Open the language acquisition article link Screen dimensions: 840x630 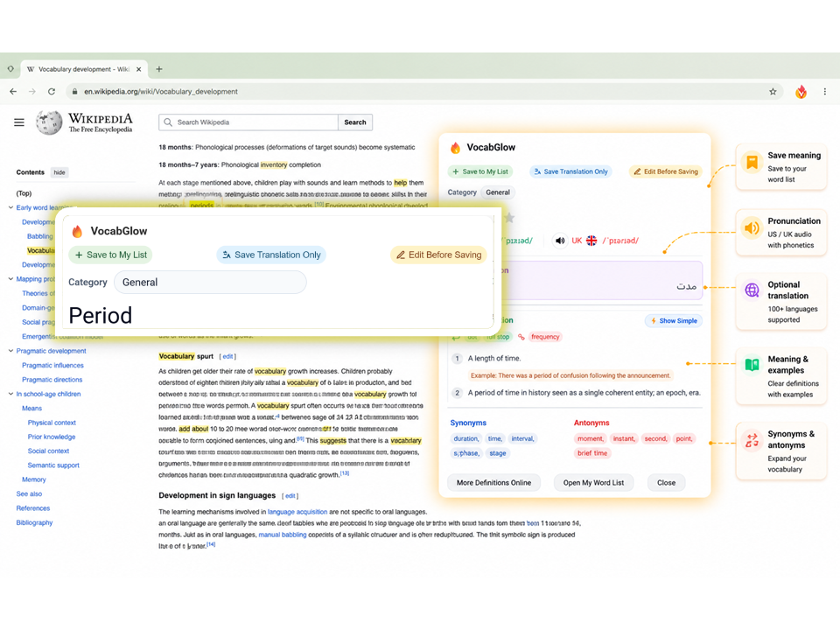click(x=297, y=512)
